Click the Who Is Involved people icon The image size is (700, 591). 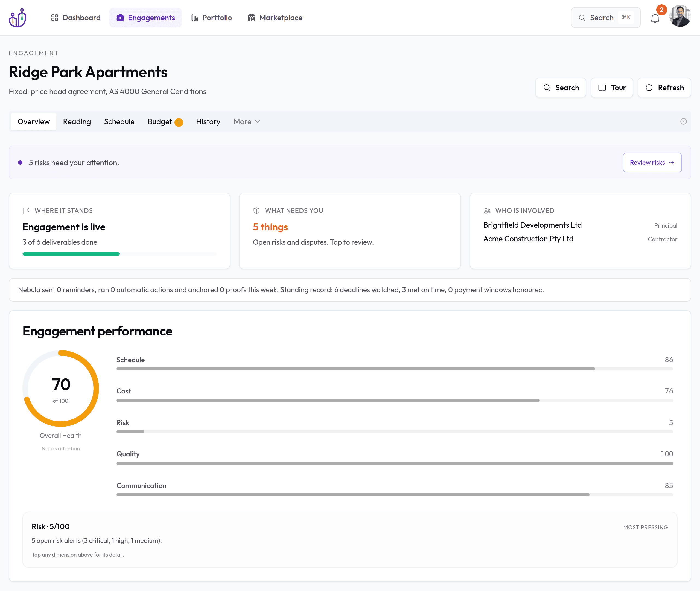tap(487, 210)
